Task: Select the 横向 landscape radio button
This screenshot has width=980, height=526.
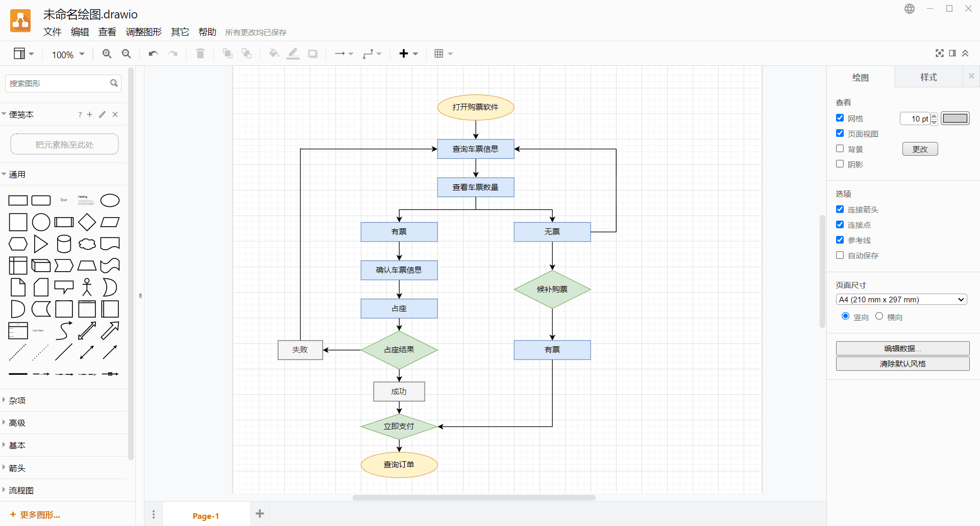Action: pyautogui.click(x=879, y=316)
